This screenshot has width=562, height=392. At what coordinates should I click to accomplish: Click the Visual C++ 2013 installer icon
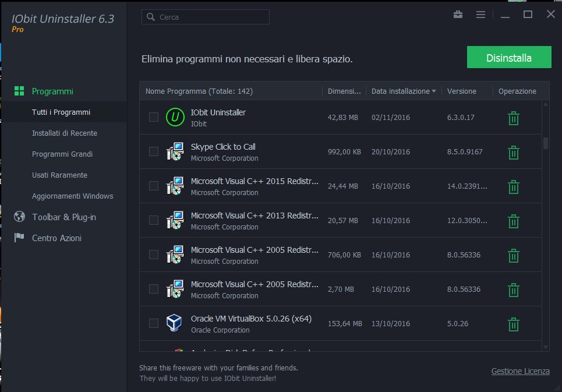175,220
